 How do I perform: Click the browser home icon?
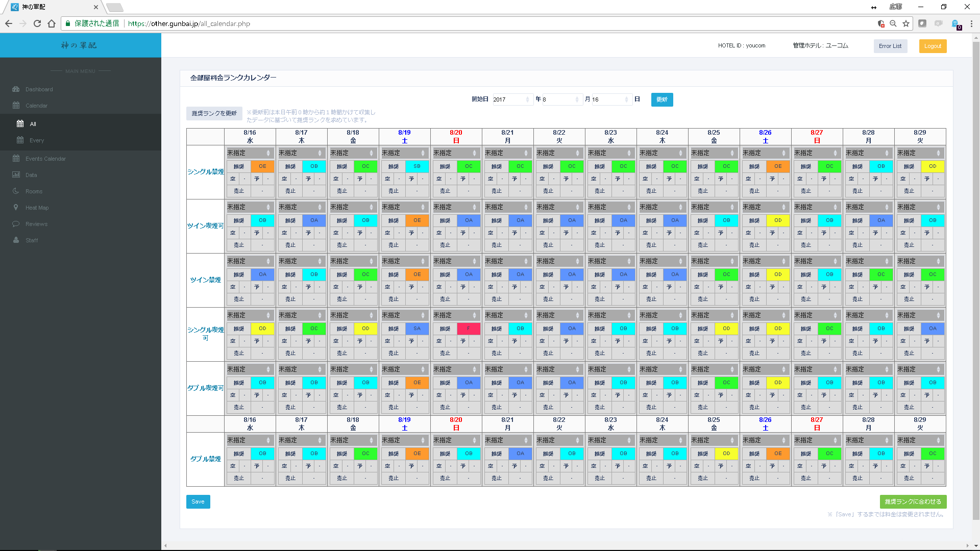click(52, 23)
